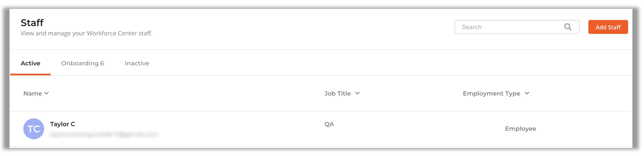The height and width of the screenshot is (156, 644).
Task: Open the Onboarding 6 tab
Action: (82, 63)
